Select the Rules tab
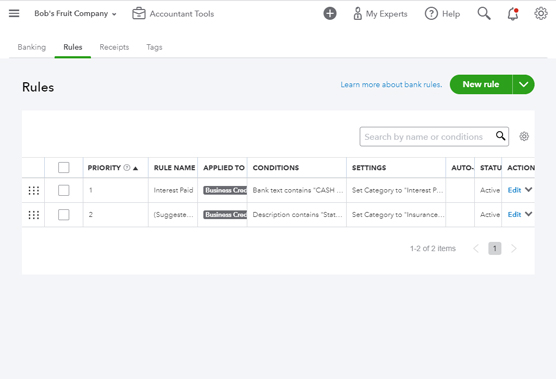The height and width of the screenshot is (379, 556). tap(73, 47)
